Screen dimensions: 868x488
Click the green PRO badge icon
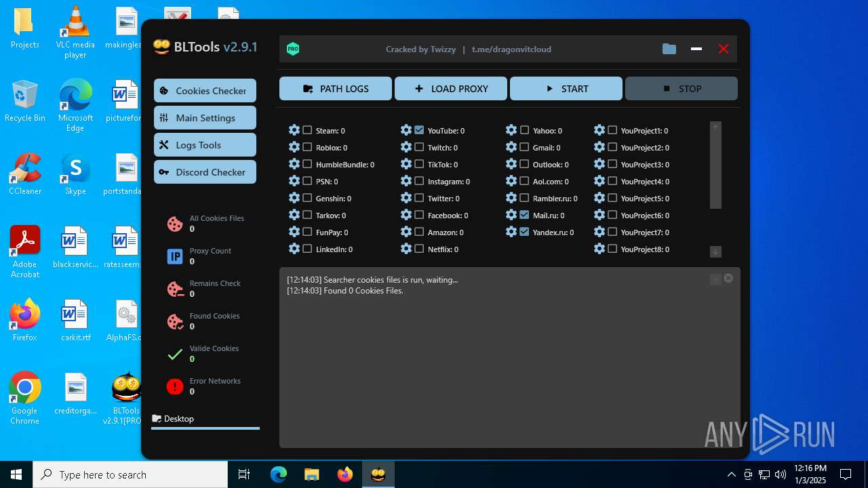click(x=293, y=49)
